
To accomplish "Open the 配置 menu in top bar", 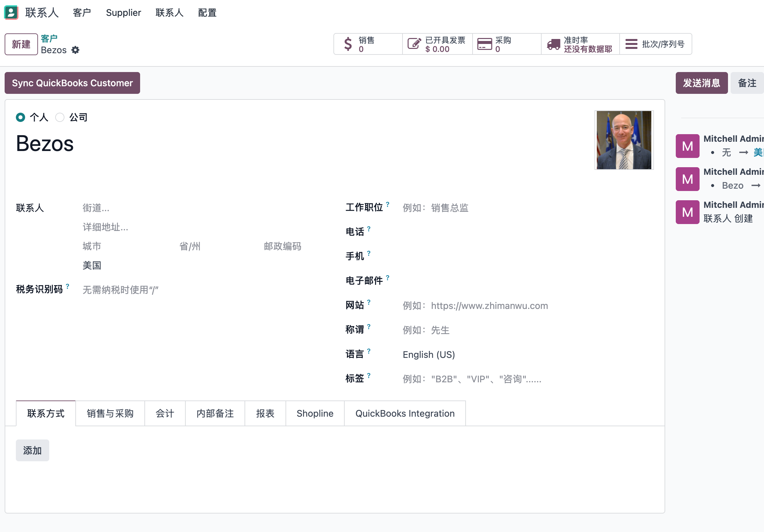I will click(x=207, y=13).
